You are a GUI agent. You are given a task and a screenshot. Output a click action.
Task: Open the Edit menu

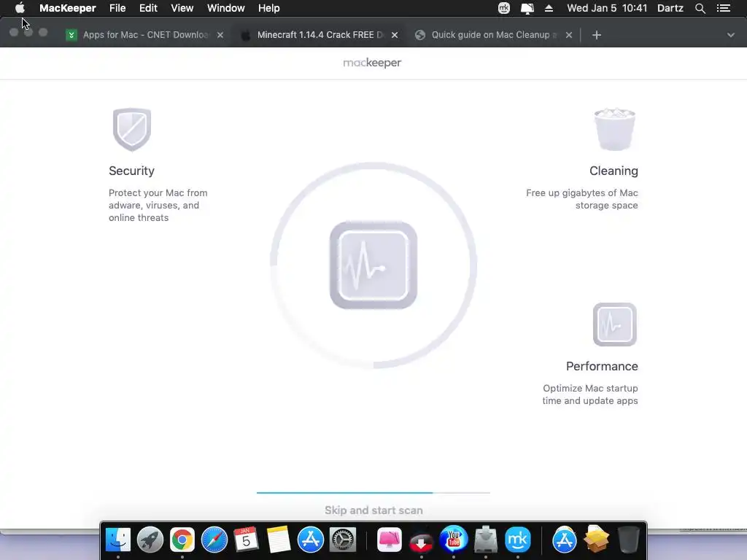(148, 8)
